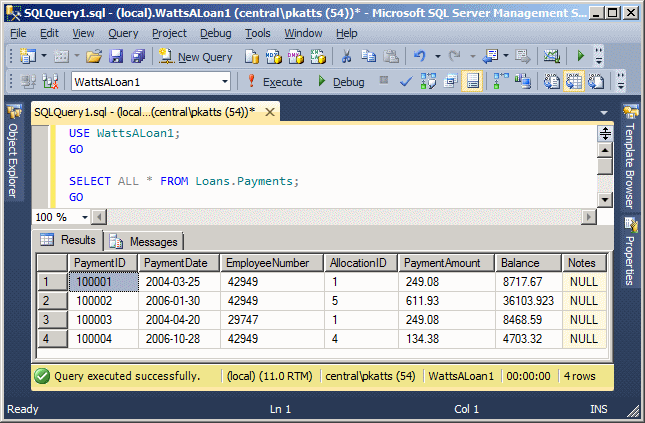Click the Analysis Services XMLA Query icon
Viewport: 645px width, 423px height.
[318, 56]
